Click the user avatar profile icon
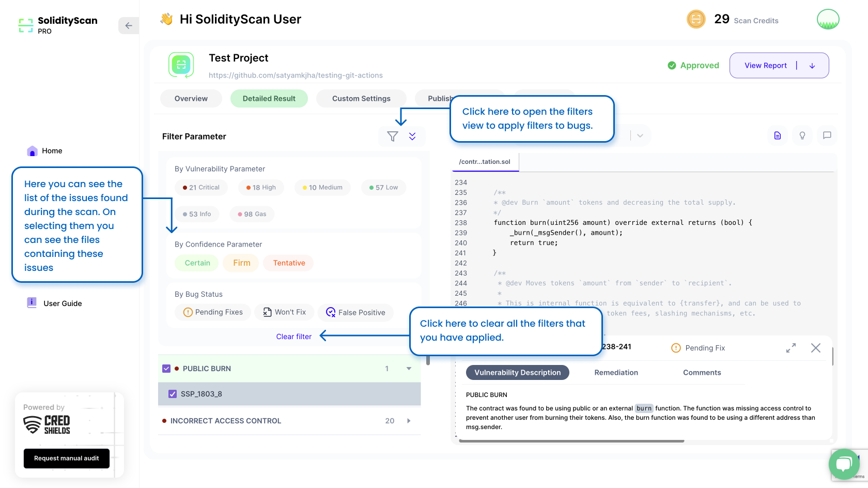Screen dimensions: 868x488 pyautogui.click(x=828, y=20)
